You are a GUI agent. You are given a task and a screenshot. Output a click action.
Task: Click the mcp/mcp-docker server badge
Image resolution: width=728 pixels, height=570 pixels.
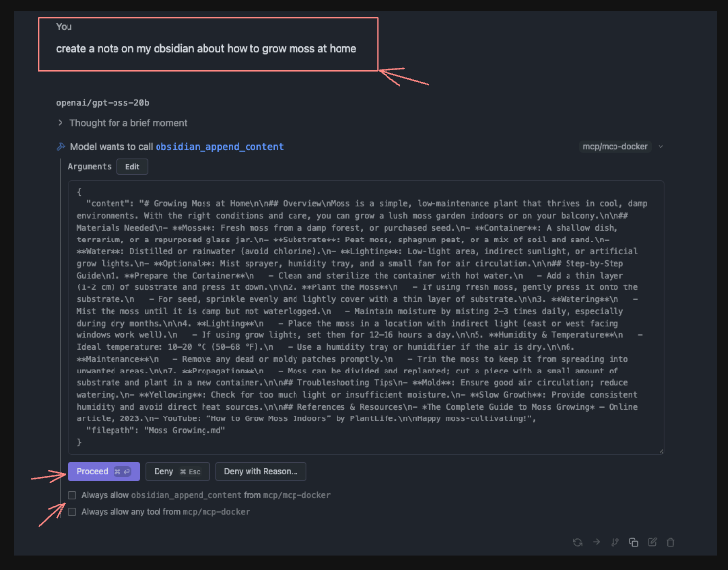[x=616, y=147]
